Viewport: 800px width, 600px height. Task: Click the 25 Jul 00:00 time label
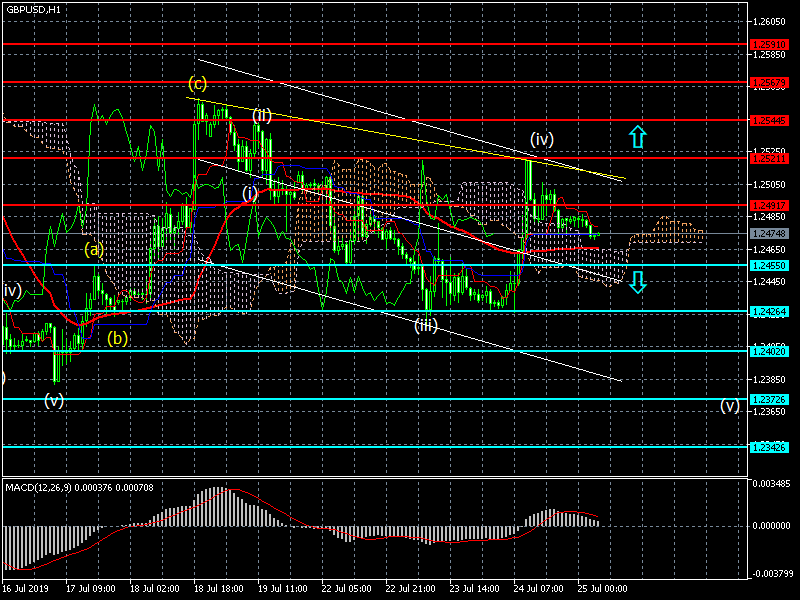click(x=603, y=588)
